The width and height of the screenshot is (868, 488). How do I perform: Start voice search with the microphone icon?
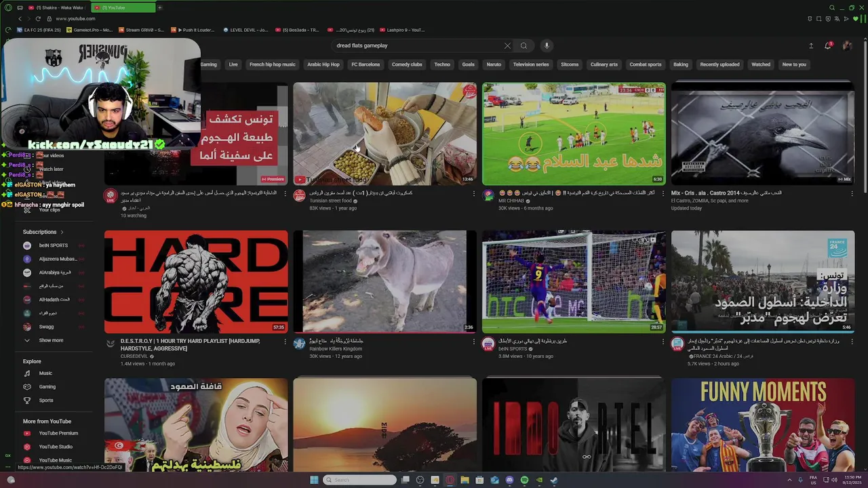pos(547,45)
